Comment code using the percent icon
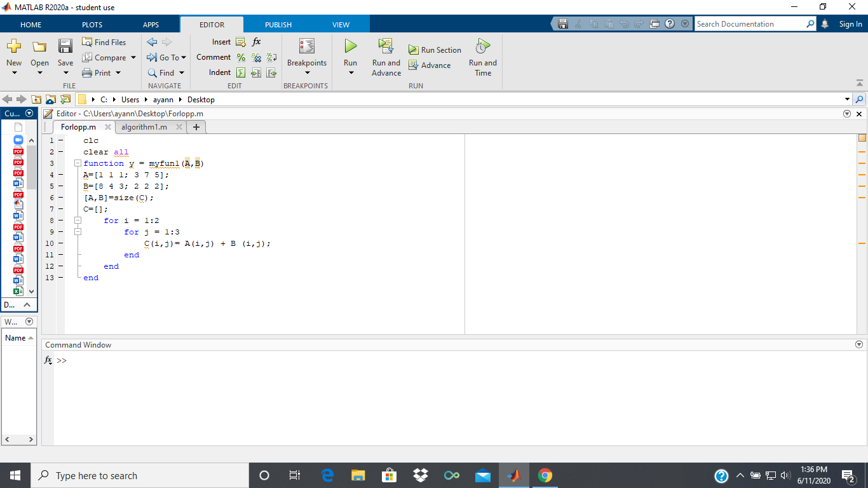Screen dimensions: 868x488 click(x=241, y=57)
